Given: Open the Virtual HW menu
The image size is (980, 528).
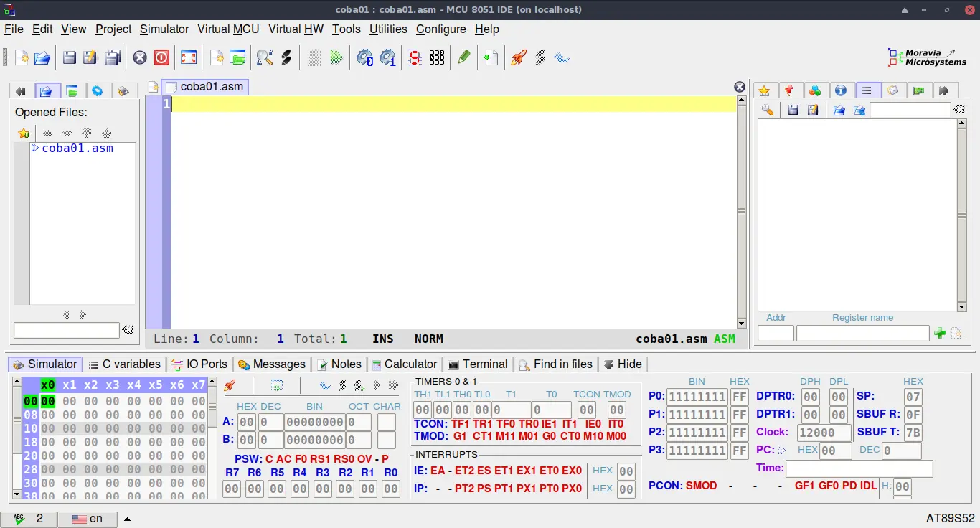Looking at the screenshot, I should tap(296, 29).
